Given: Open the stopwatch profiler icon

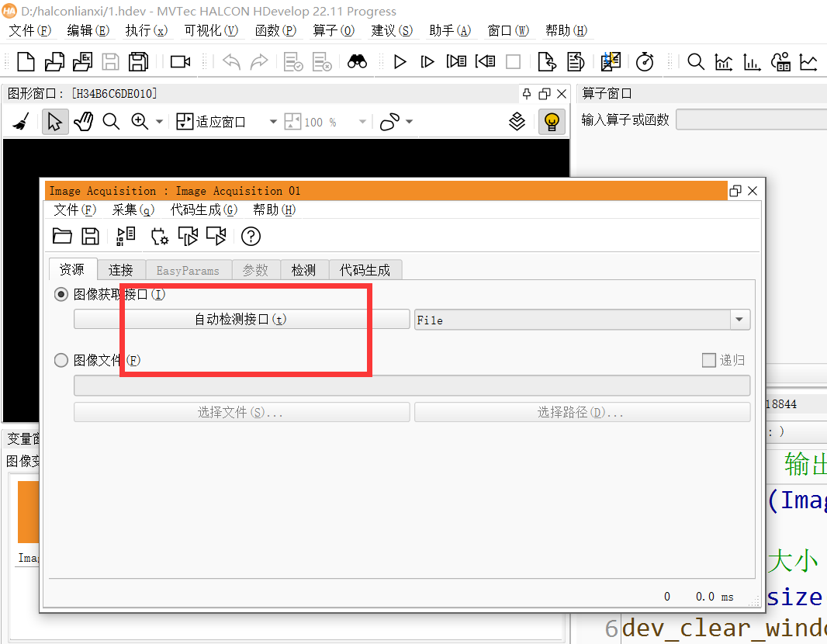Looking at the screenshot, I should 645,62.
